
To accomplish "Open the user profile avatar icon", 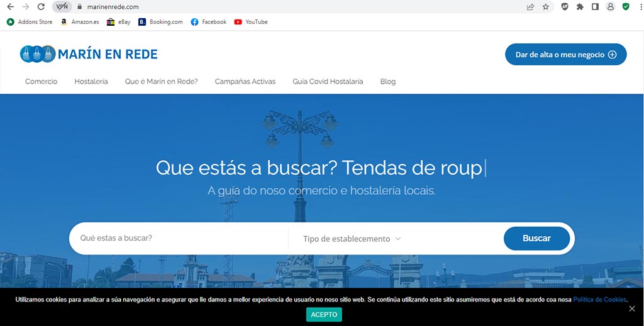I will [x=610, y=7].
